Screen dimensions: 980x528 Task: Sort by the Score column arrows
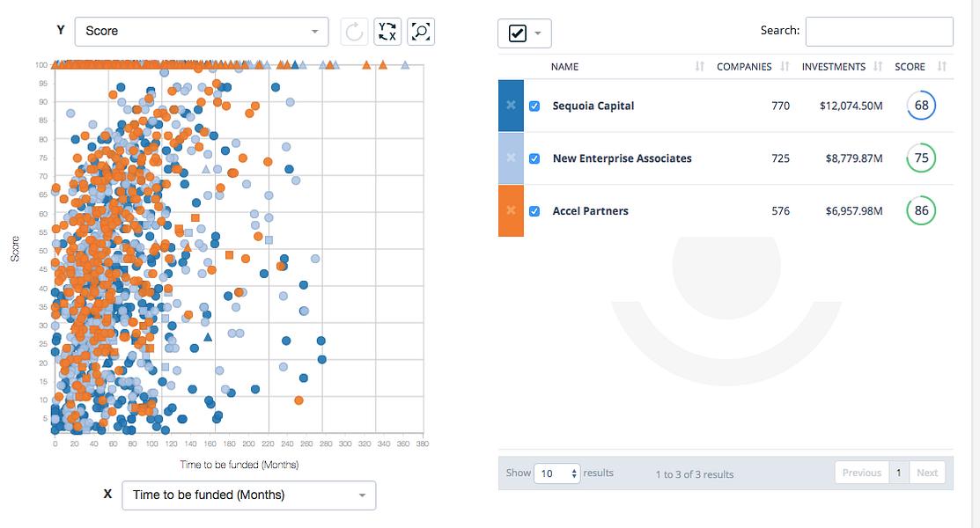click(x=942, y=66)
